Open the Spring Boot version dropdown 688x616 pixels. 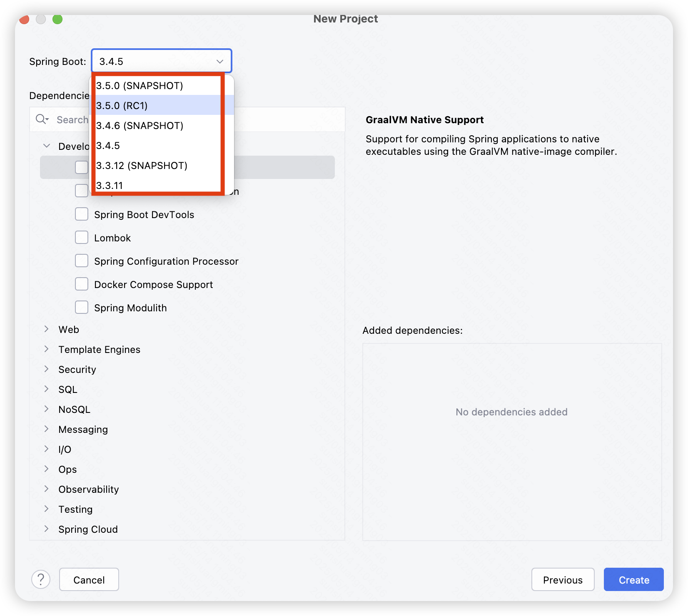pyautogui.click(x=161, y=61)
